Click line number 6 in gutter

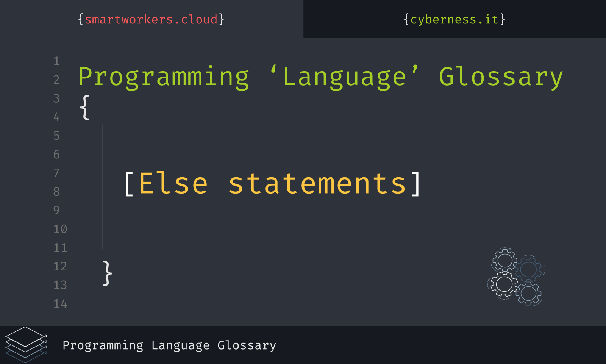[x=56, y=154]
